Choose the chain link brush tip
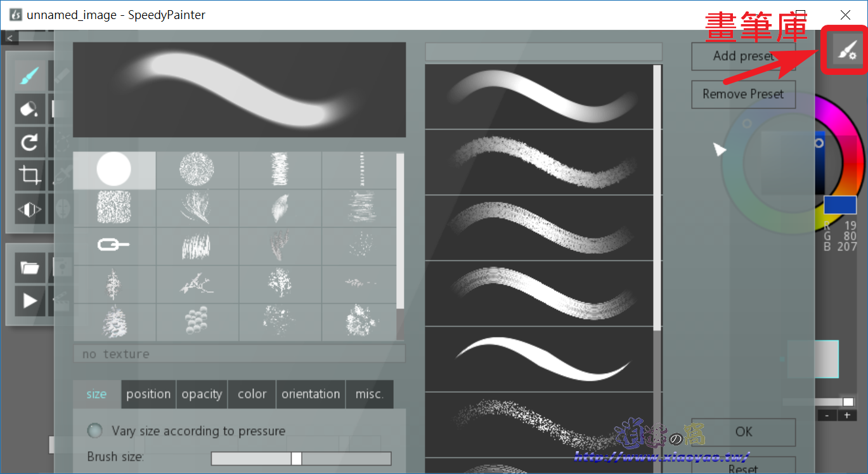The width and height of the screenshot is (868, 474). tap(114, 246)
